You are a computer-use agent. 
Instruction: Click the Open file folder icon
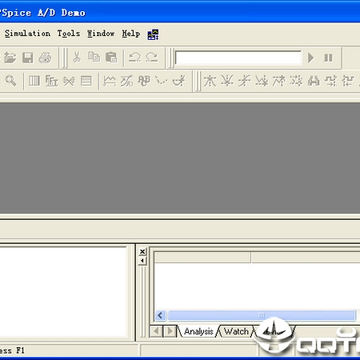click(x=10, y=58)
